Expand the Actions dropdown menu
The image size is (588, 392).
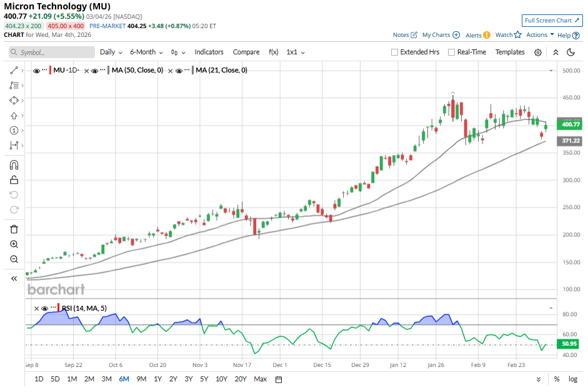pos(540,35)
